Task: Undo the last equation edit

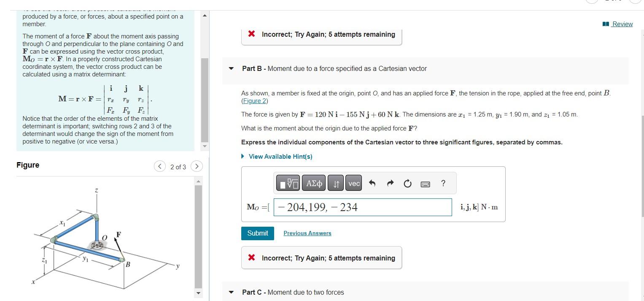Action: 372,183
